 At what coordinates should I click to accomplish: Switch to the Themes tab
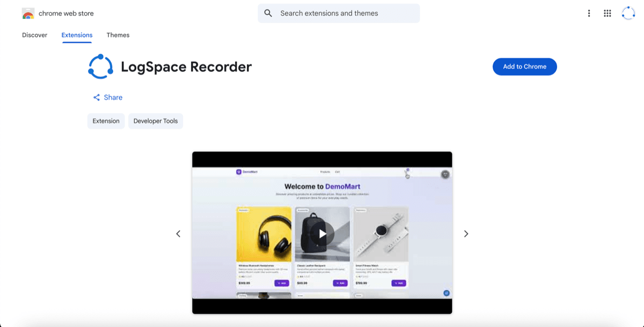pos(118,35)
